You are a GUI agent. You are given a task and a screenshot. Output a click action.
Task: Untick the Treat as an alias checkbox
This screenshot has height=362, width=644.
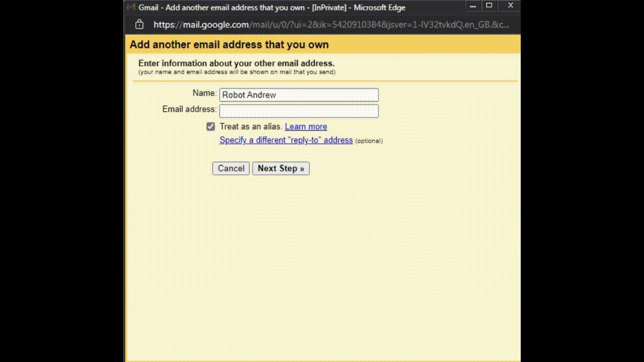pyautogui.click(x=211, y=127)
